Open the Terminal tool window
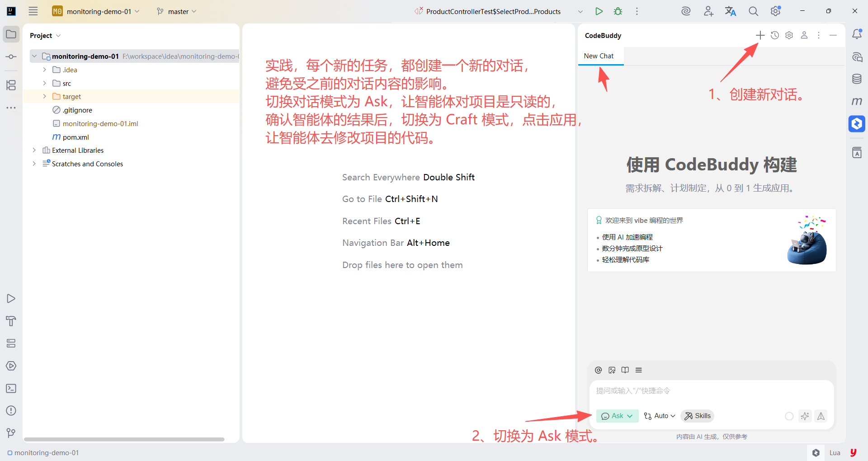The image size is (868, 461). click(x=11, y=388)
